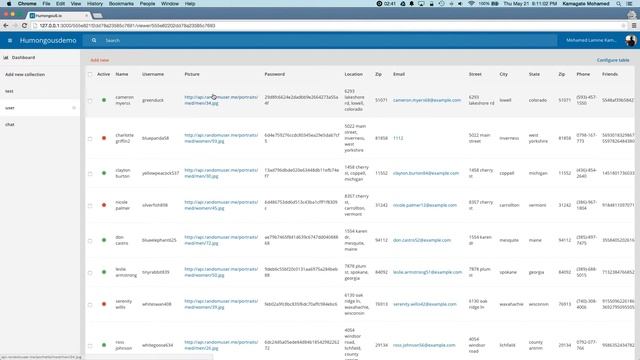The width and height of the screenshot is (640, 360).
Task: Click the browser back arrow
Action: click(x=6, y=25)
